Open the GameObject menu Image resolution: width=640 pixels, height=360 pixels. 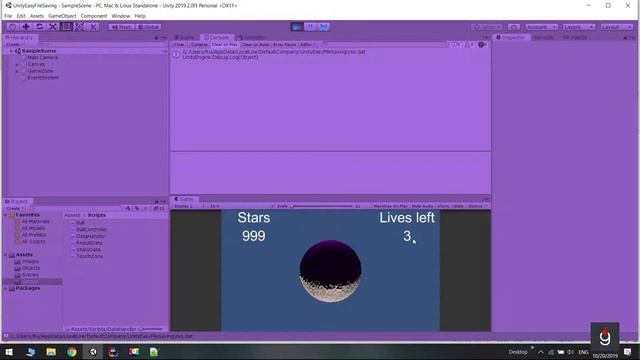pos(62,16)
